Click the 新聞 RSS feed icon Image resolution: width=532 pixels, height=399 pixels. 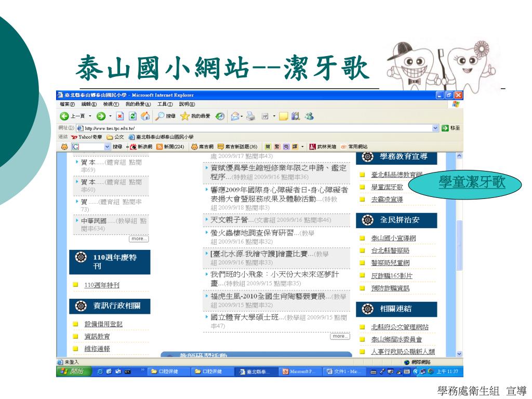[x=159, y=147]
